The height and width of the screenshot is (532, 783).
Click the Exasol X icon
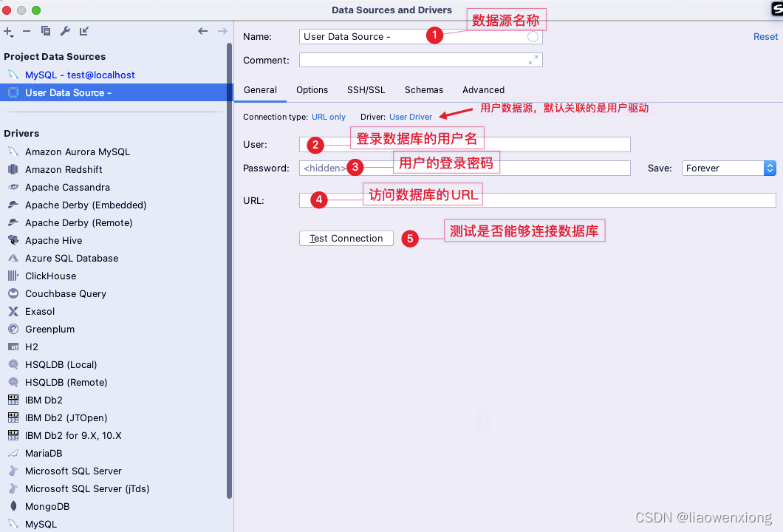[x=13, y=311]
